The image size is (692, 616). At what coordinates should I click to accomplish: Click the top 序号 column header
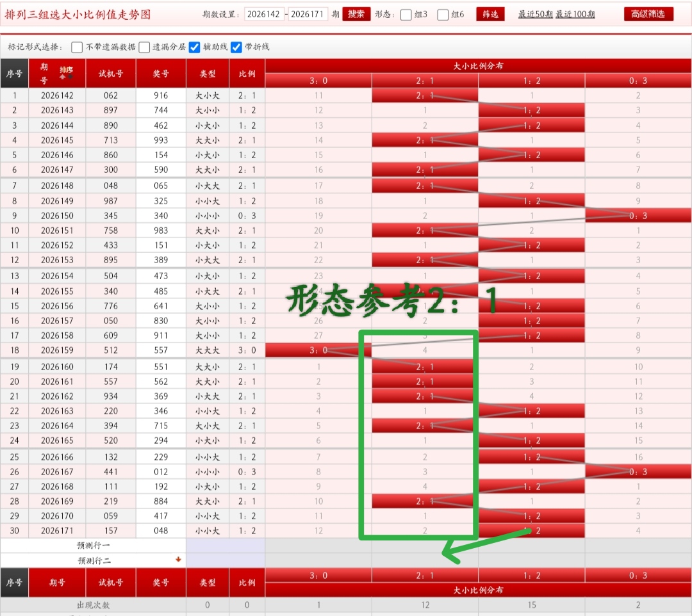point(14,74)
